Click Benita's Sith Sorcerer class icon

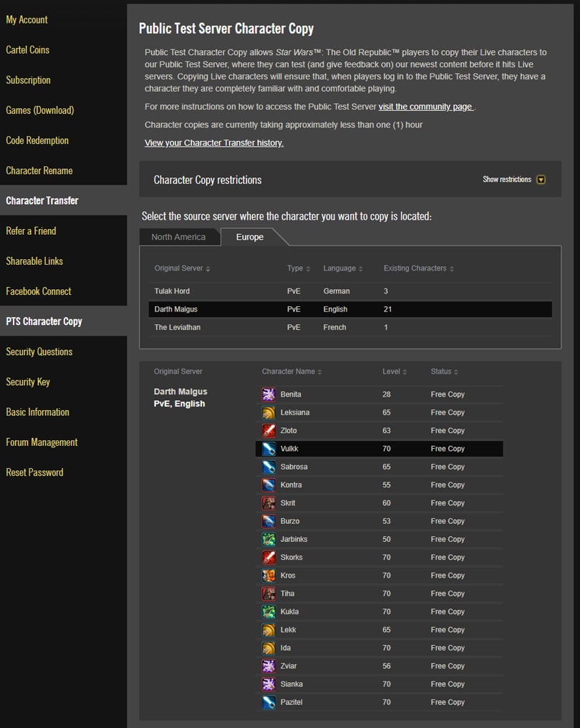pyautogui.click(x=269, y=394)
